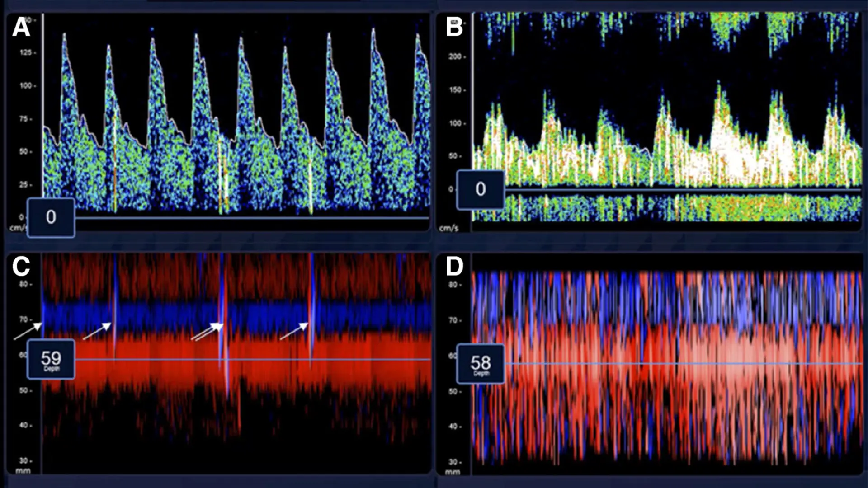Image resolution: width=868 pixels, height=488 pixels.
Task: Click the cm/s unit label in panel B
Action: (448, 228)
